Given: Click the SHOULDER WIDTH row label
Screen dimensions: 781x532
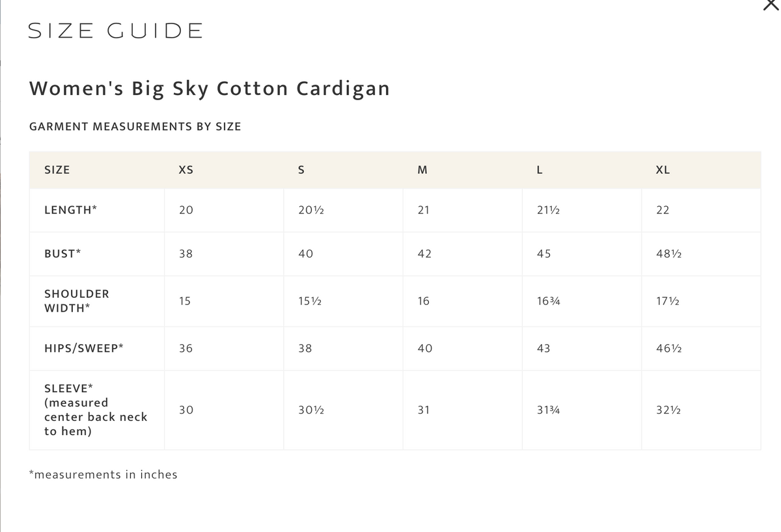Looking at the screenshot, I should [x=76, y=301].
